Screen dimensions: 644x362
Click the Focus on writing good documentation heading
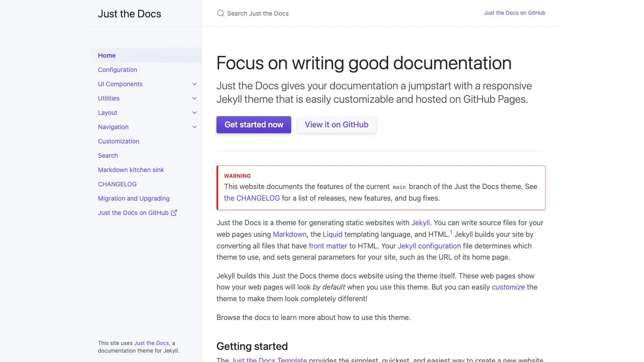[364, 63]
